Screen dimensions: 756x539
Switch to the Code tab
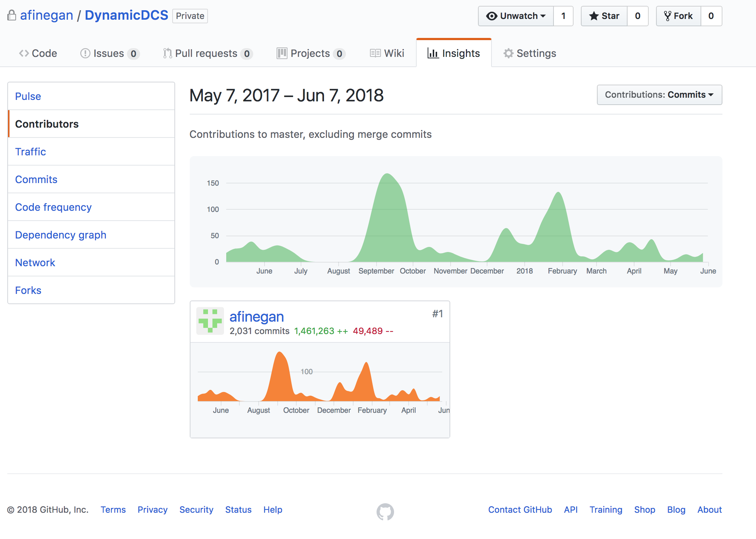38,53
